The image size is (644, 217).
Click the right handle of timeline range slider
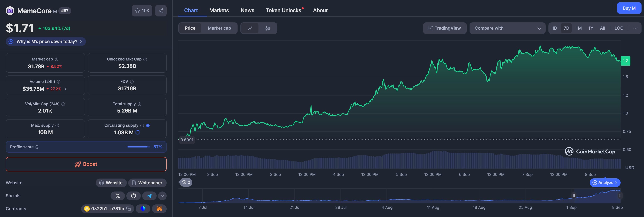[x=620, y=195]
